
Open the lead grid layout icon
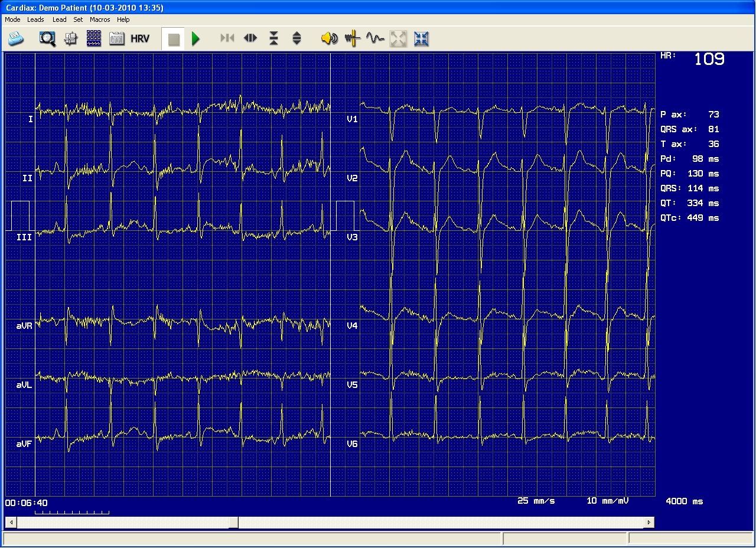click(93, 39)
